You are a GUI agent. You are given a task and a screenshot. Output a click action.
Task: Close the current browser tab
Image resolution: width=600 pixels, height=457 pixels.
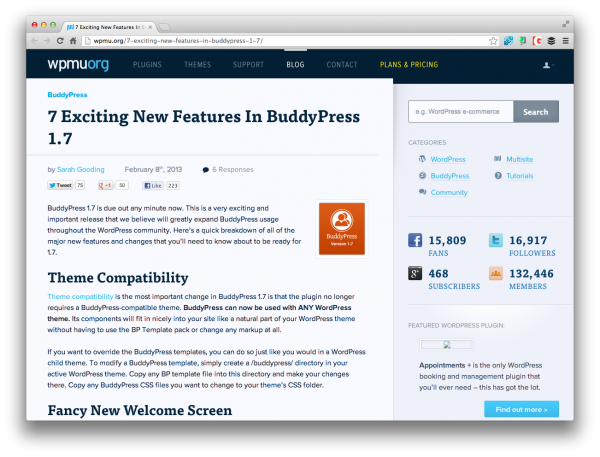150,27
